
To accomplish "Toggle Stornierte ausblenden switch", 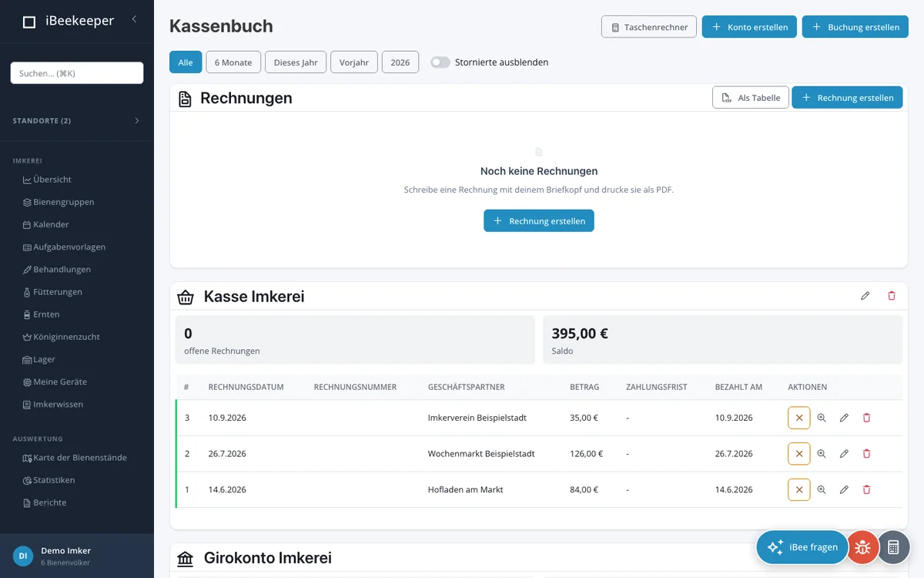I will tap(440, 62).
